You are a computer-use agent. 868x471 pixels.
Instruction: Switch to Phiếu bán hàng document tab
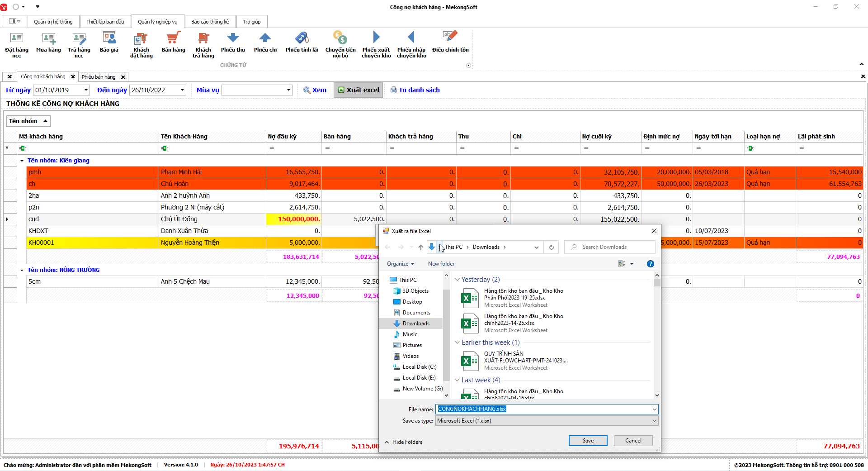(99, 77)
